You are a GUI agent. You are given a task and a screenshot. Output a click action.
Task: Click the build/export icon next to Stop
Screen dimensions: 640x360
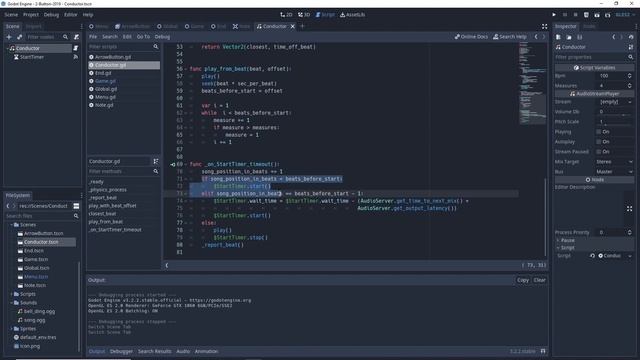[x=586, y=15]
